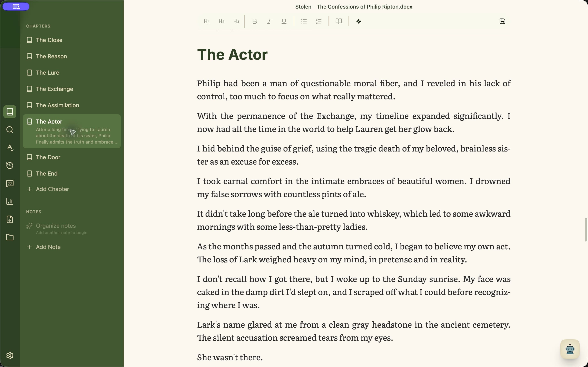
Task: Apply Heading 1 formatting
Action: pos(207,21)
